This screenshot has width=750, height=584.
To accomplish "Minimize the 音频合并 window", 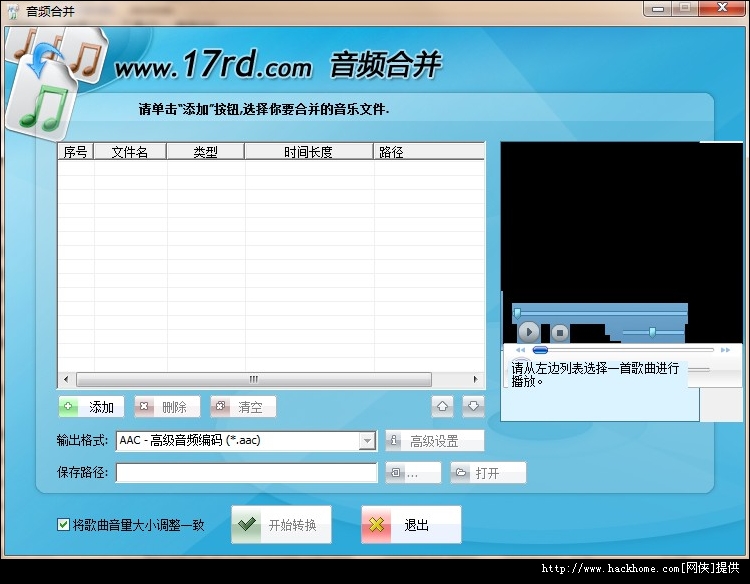I will [658, 9].
